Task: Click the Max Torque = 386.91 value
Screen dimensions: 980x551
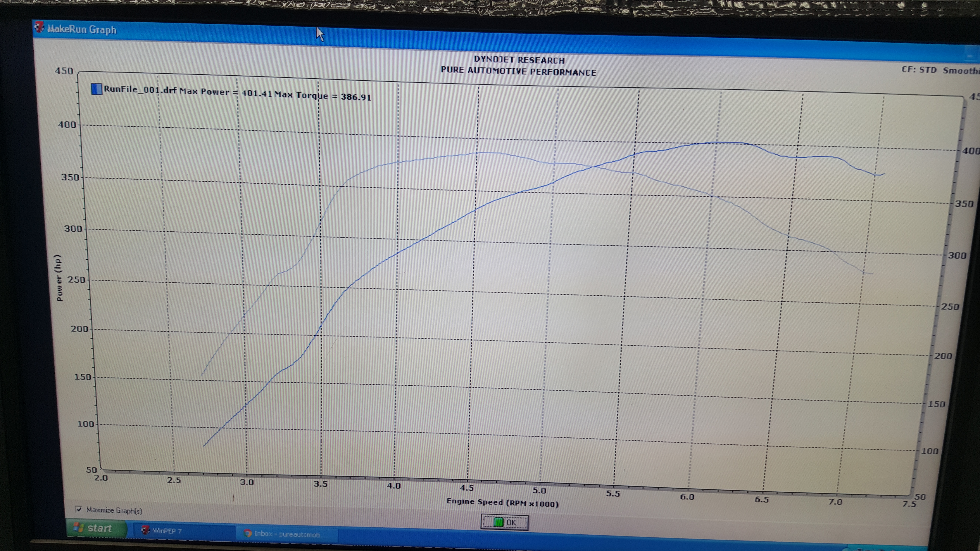Action: (323, 96)
